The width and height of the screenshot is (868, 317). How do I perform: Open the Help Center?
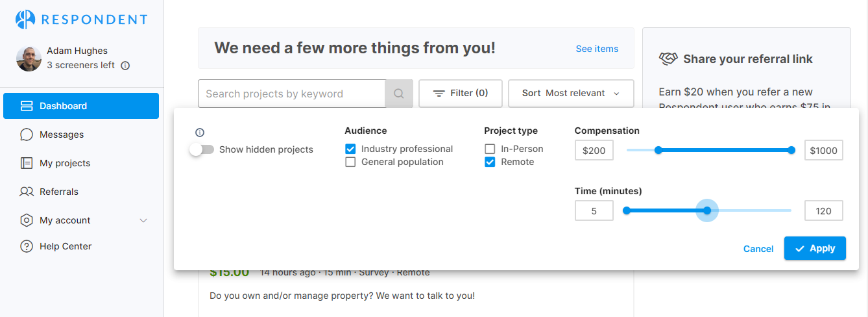(x=65, y=246)
